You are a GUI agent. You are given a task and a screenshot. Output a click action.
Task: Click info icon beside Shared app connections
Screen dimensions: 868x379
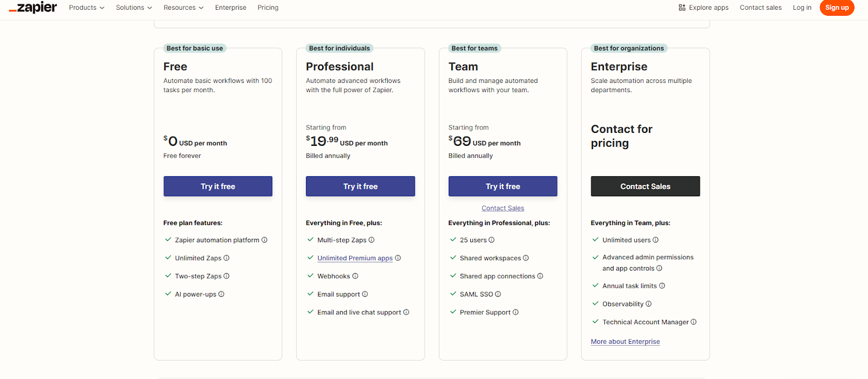(540, 276)
